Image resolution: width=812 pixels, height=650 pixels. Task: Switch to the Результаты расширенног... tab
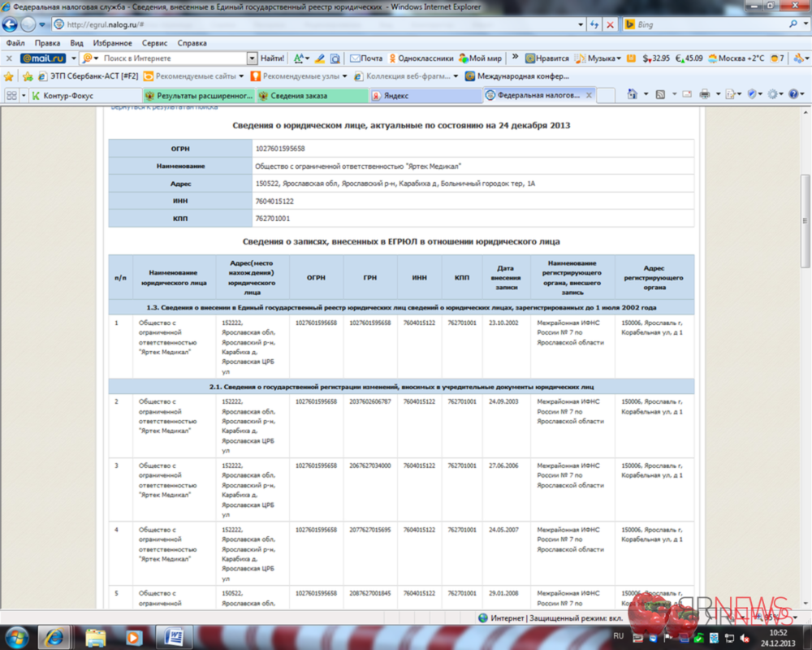200,96
